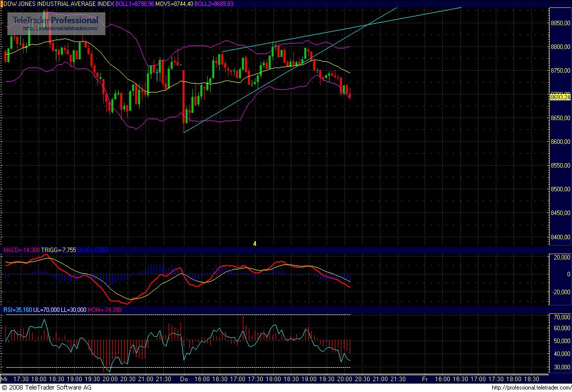The width and height of the screenshot is (572, 392).
Task: Click the TRIGG=-7,755 trigger label
Action: pos(58,250)
